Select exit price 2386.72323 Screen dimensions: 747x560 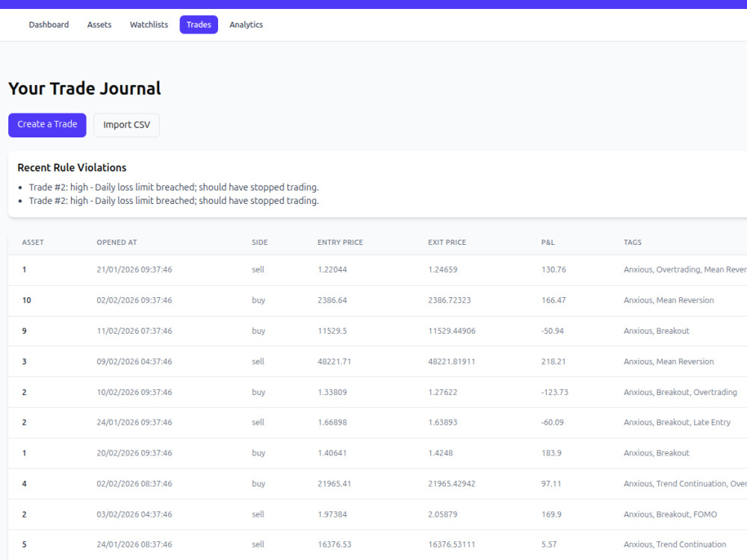tap(449, 300)
